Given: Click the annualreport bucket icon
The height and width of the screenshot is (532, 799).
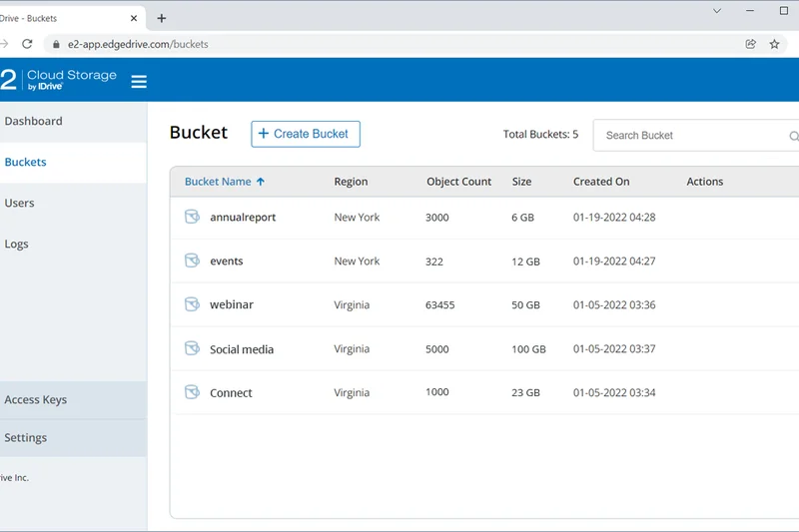Looking at the screenshot, I should click(192, 217).
